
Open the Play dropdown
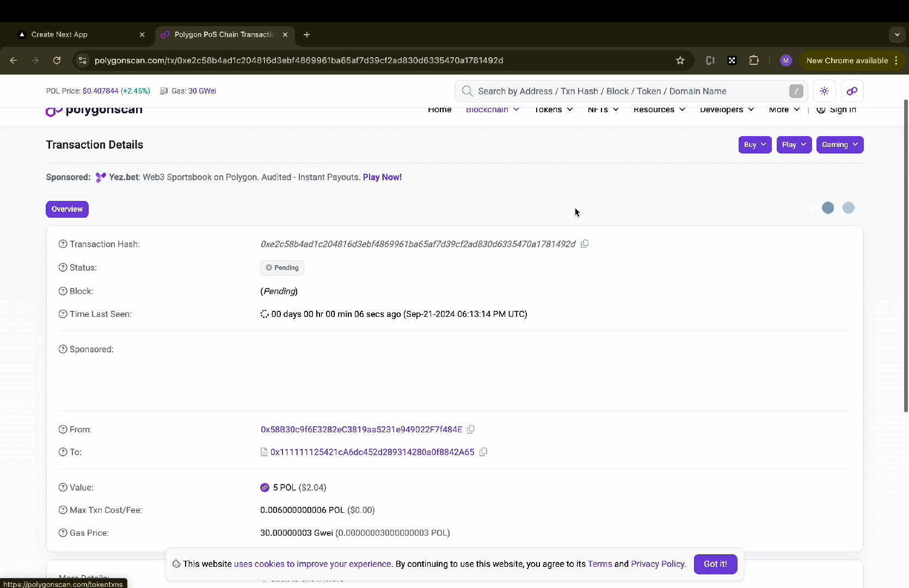pyautogui.click(x=794, y=145)
